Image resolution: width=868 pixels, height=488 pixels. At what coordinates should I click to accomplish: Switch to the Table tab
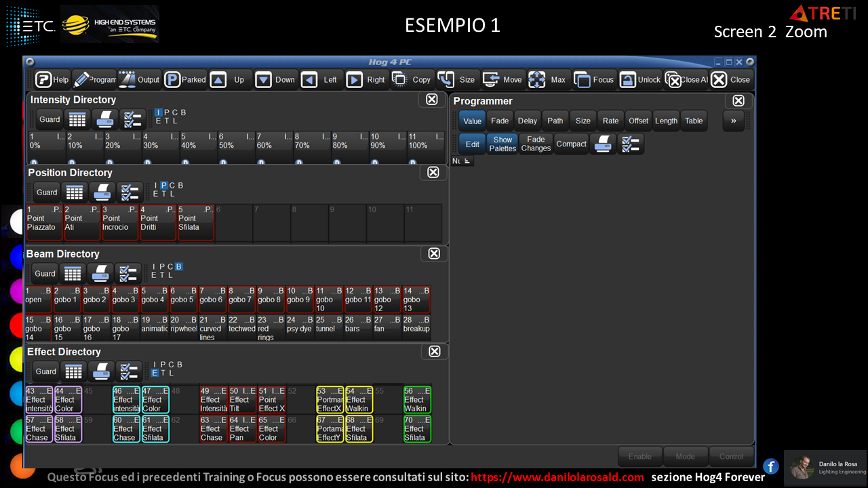coord(694,121)
